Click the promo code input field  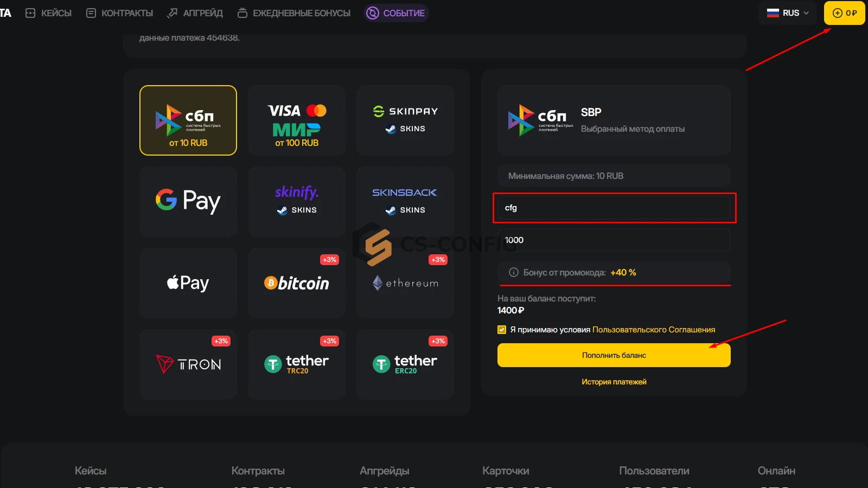tap(614, 208)
